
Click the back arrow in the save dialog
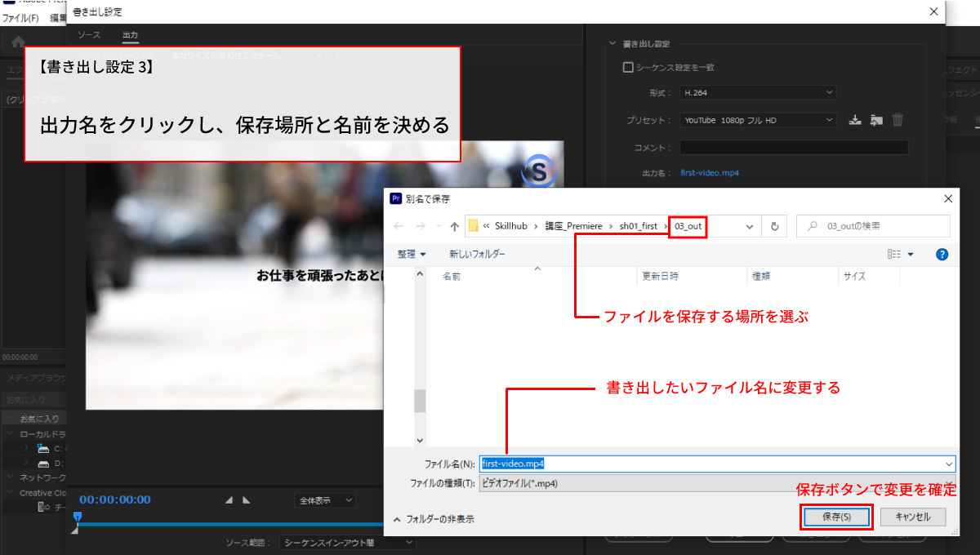(x=398, y=226)
